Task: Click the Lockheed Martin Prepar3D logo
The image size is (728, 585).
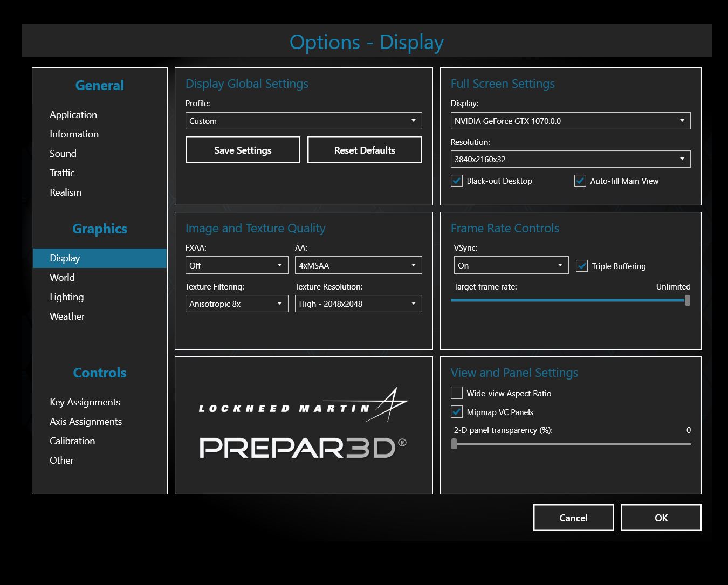Action: pyautogui.click(x=304, y=424)
